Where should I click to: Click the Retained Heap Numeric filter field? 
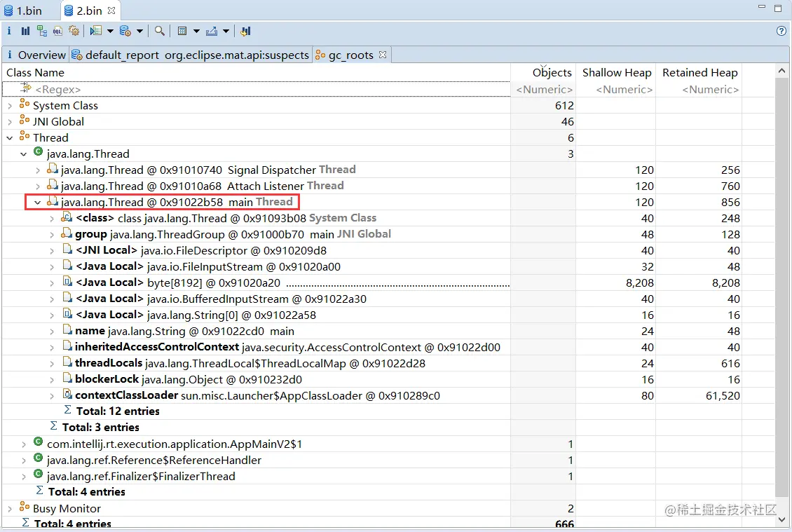pos(699,90)
